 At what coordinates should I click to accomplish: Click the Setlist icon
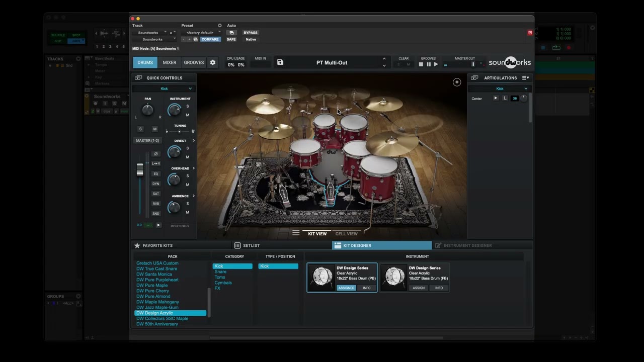coord(237,245)
